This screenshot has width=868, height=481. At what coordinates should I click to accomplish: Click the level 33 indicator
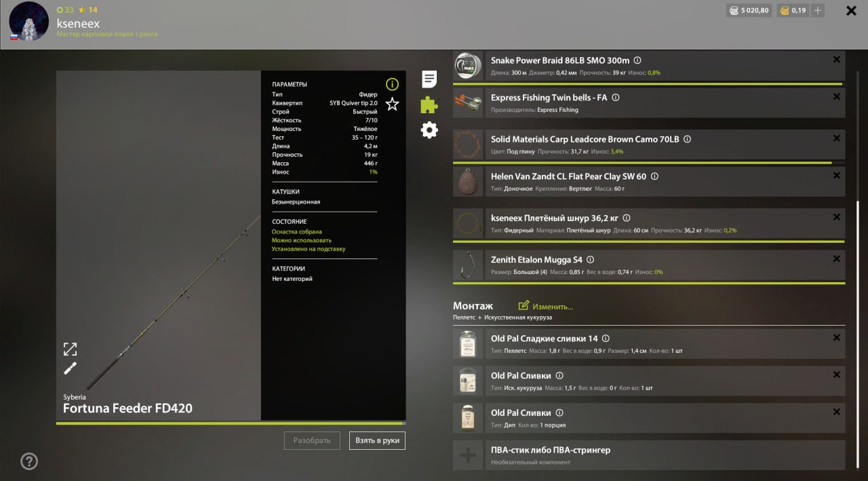point(65,10)
